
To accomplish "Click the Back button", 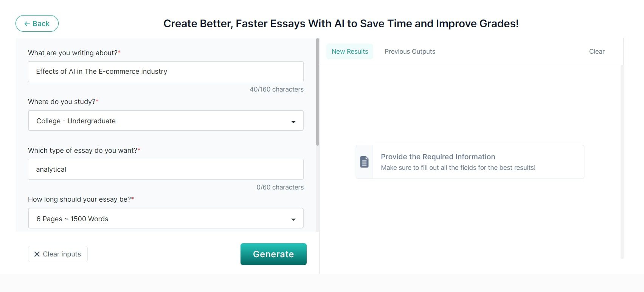I will pyautogui.click(x=37, y=23).
